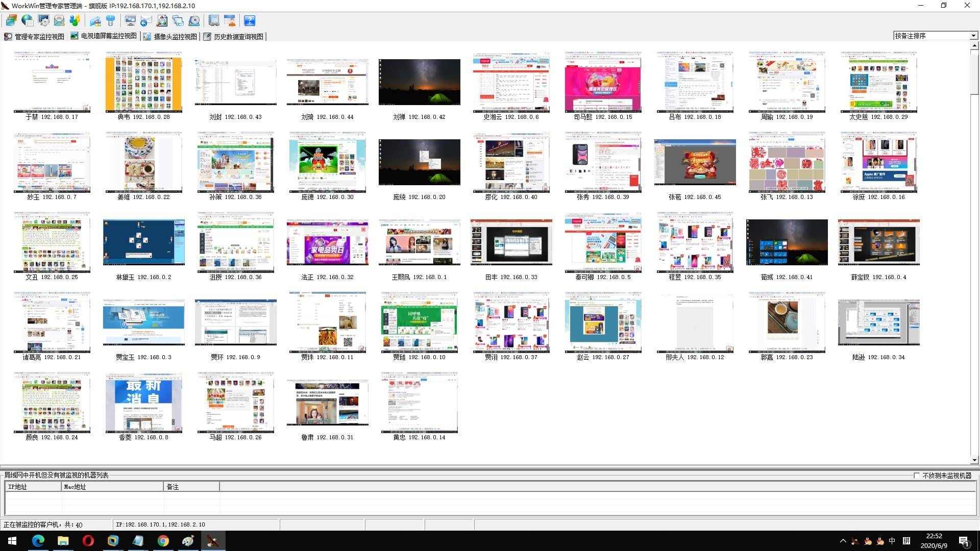
Task: Click the blue question mark help icon
Action: [x=250, y=20]
